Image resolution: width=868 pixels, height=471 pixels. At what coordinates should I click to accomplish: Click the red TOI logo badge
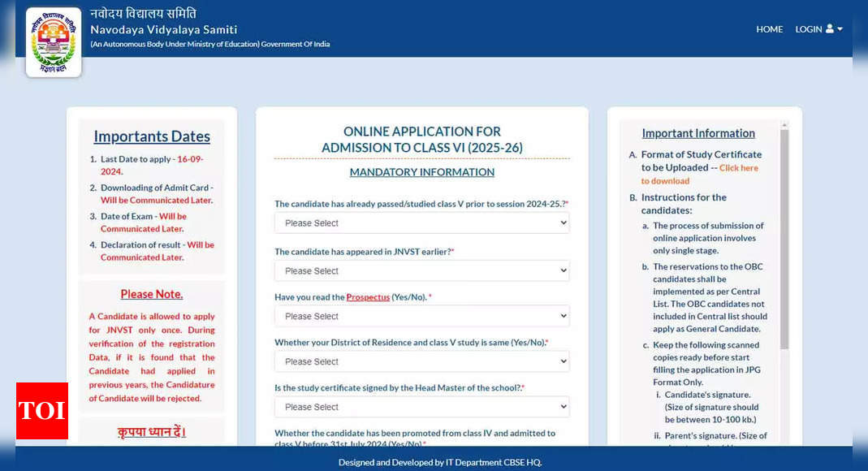coord(42,411)
